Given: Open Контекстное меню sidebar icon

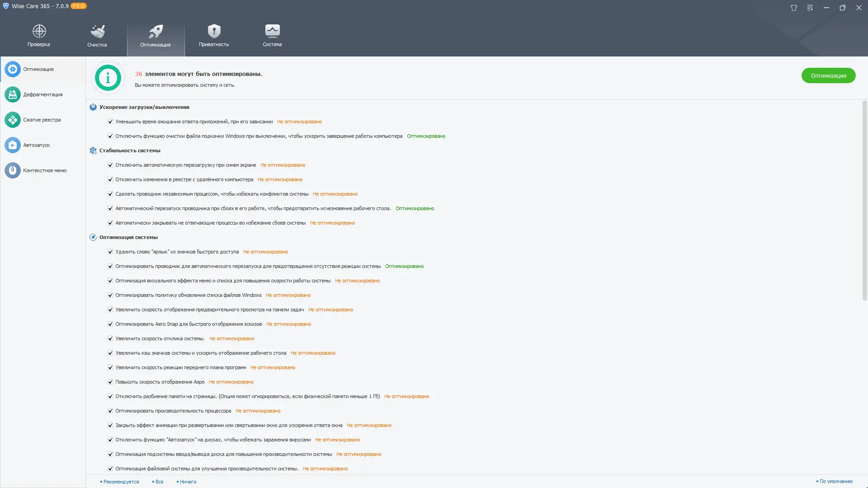Looking at the screenshot, I should pyautogui.click(x=13, y=170).
